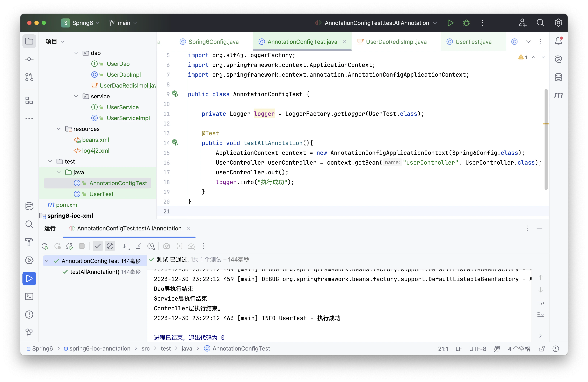Image resolution: width=588 pixels, height=382 pixels.
Task: Open the Notifications bell icon
Action: 558,41
